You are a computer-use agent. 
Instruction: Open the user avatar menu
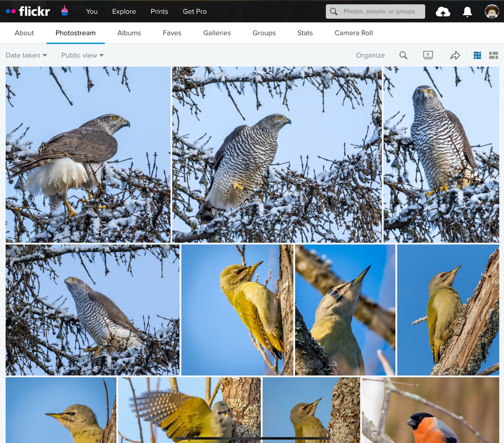[x=491, y=12]
